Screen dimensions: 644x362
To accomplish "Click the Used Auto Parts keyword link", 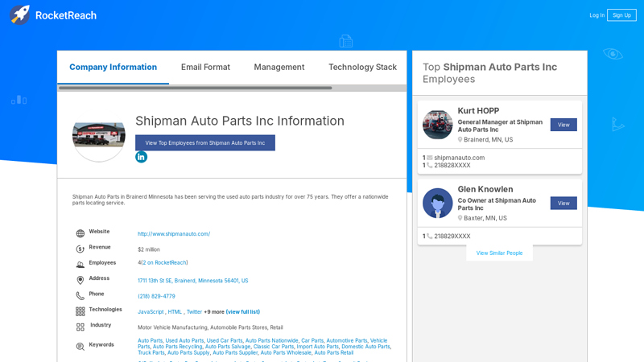I will click(x=184, y=340).
